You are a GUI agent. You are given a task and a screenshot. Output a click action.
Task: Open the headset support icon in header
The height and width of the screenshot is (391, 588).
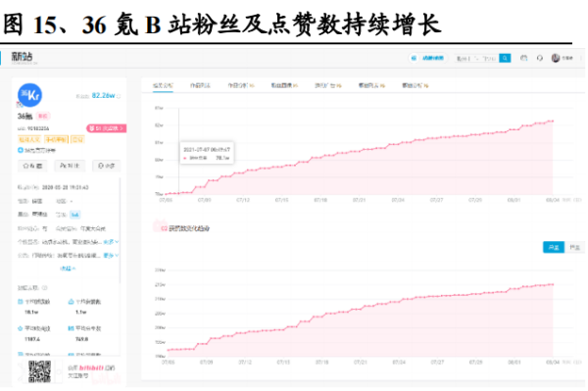coord(540,58)
